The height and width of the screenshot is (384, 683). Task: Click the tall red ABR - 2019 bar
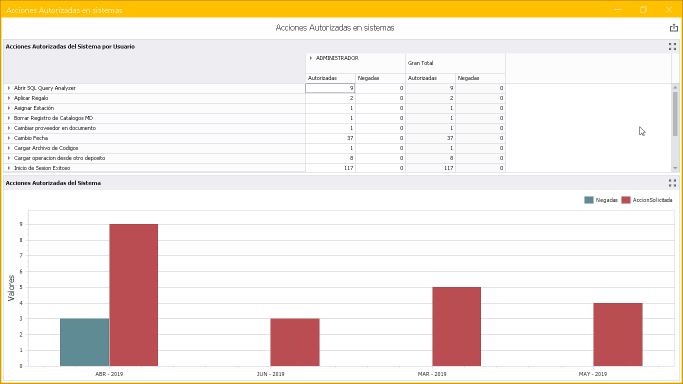[x=134, y=295]
